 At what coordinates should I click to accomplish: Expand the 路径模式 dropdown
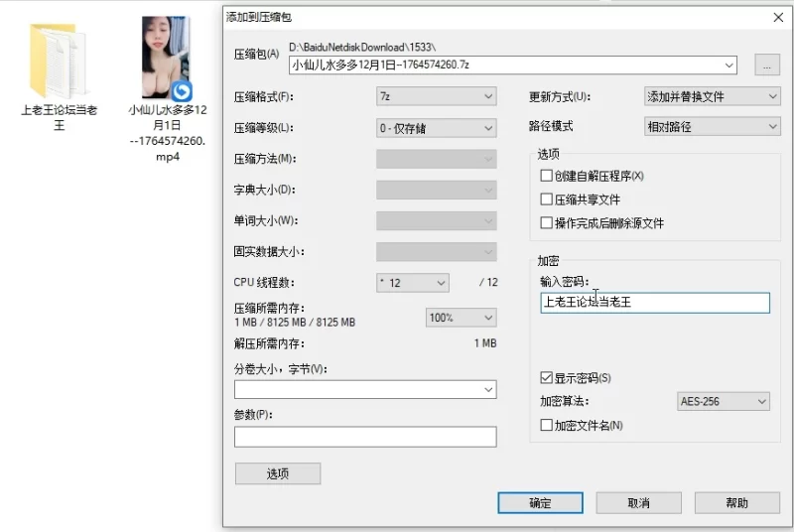coord(712,127)
